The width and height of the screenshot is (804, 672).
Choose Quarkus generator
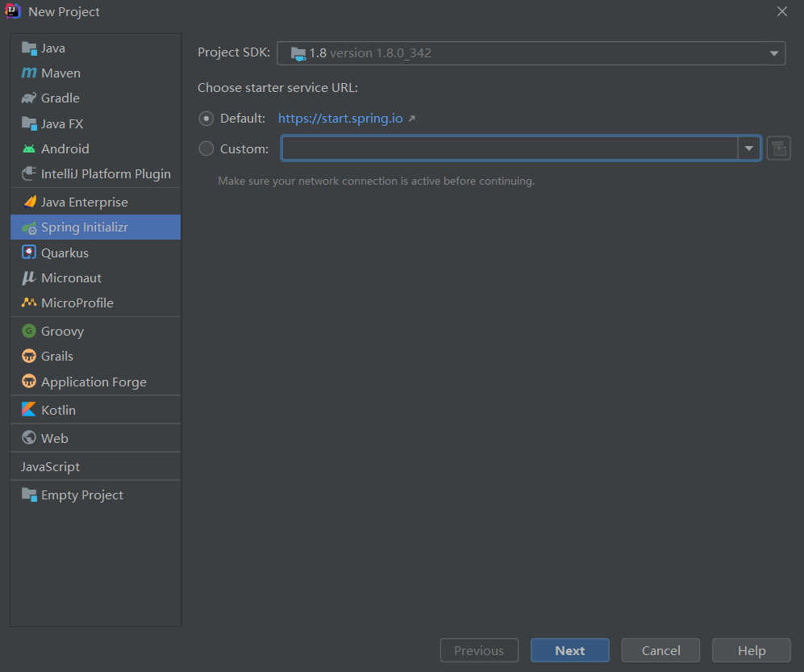tap(95, 253)
